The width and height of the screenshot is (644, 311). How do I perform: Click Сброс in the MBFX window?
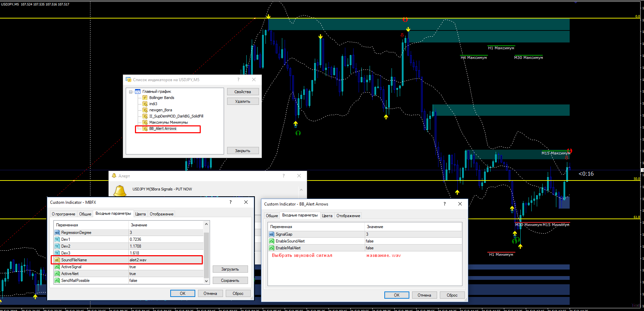(x=238, y=294)
